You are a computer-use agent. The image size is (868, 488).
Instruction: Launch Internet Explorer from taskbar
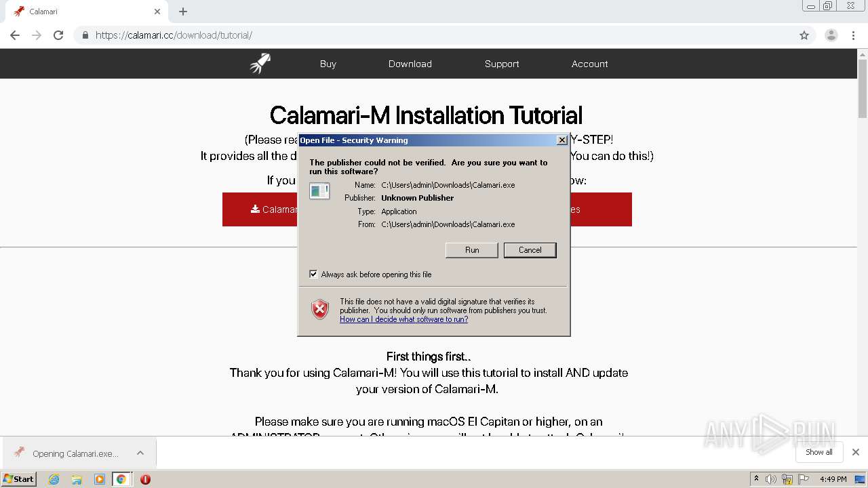54,479
